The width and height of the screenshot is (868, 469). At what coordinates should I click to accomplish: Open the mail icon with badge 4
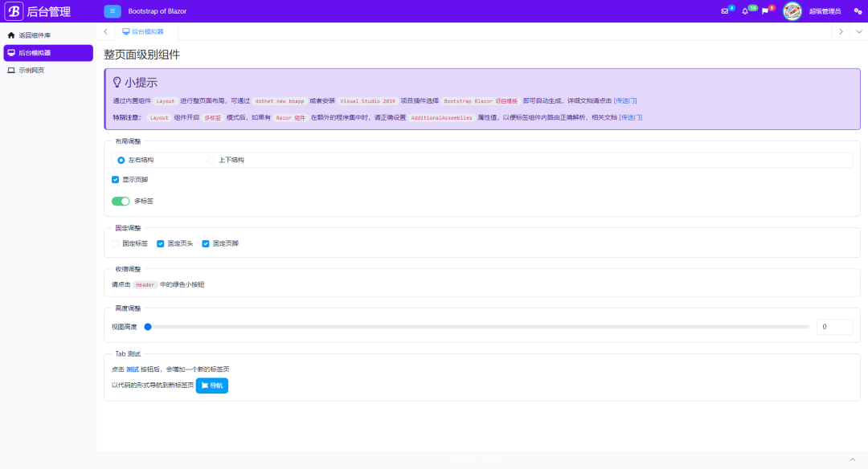click(725, 11)
